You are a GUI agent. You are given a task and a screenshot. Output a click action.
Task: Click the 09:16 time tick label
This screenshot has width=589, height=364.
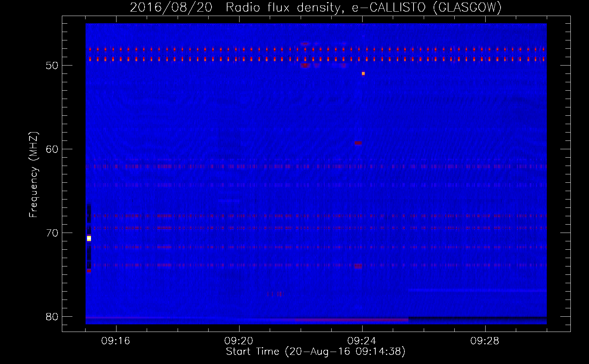116,341
